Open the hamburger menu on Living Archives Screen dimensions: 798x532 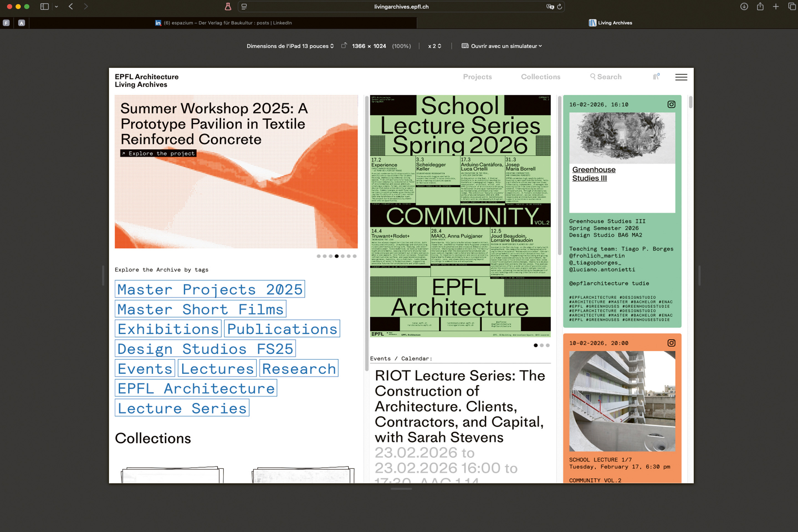(681, 77)
